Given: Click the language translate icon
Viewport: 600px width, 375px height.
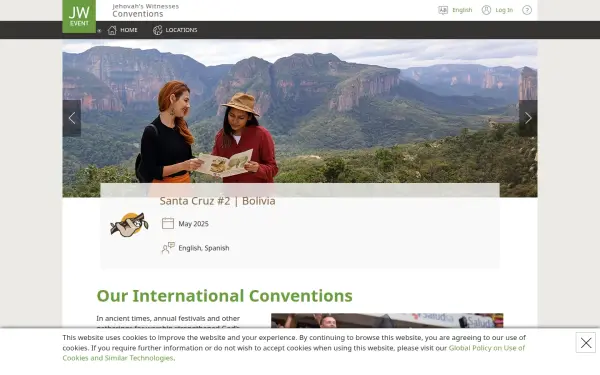Looking at the screenshot, I should pos(443,10).
